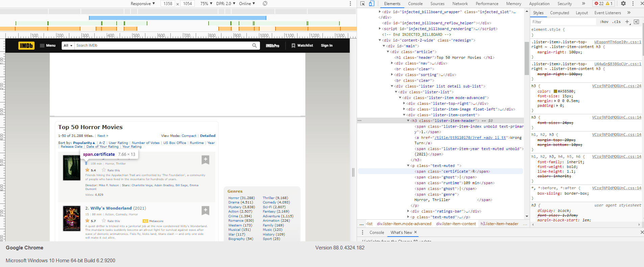The height and width of the screenshot is (267, 644).
Task: Click the IMDb search input field
Action: click(x=163, y=46)
